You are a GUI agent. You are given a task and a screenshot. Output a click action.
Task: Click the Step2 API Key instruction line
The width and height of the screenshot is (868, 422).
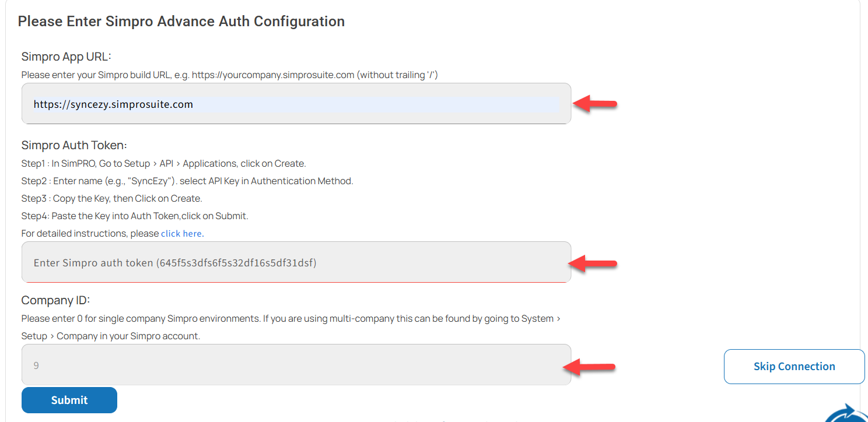(187, 181)
